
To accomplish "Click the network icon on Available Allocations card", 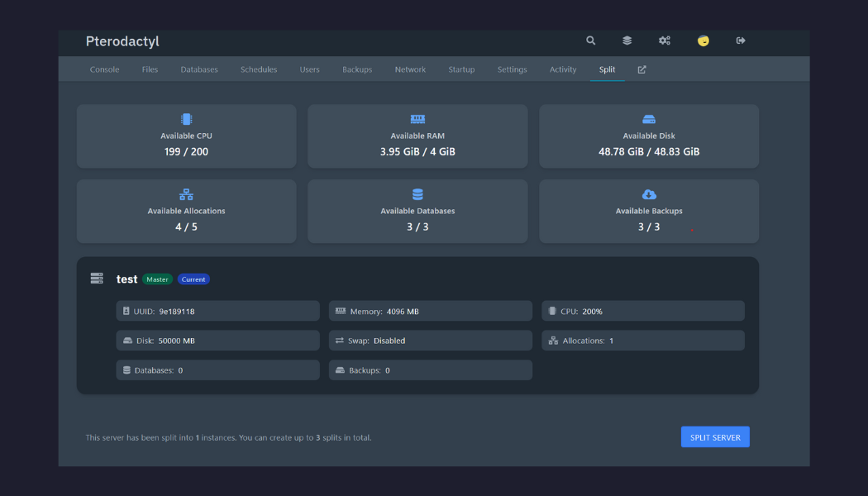I will pos(187,194).
